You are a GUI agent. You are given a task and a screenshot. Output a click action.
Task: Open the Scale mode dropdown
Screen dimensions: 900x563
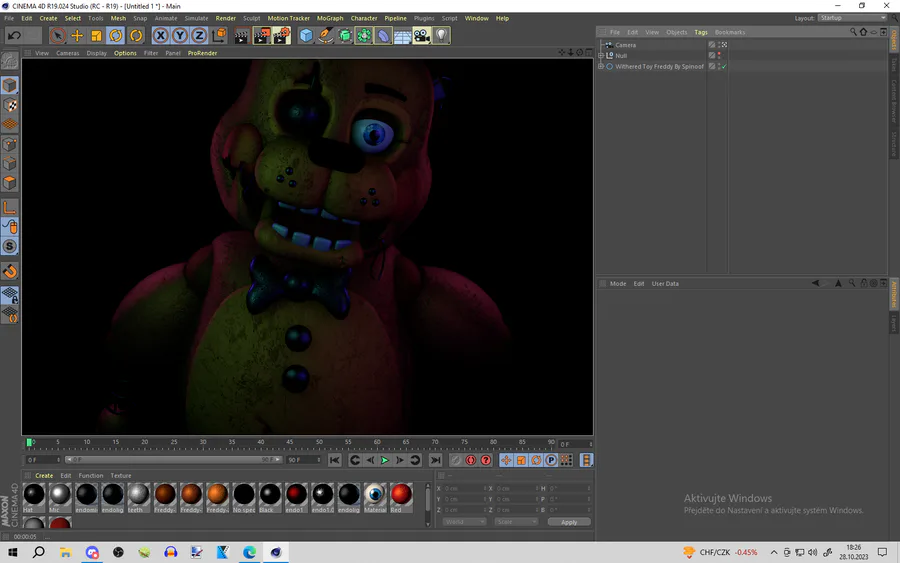[516, 522]
